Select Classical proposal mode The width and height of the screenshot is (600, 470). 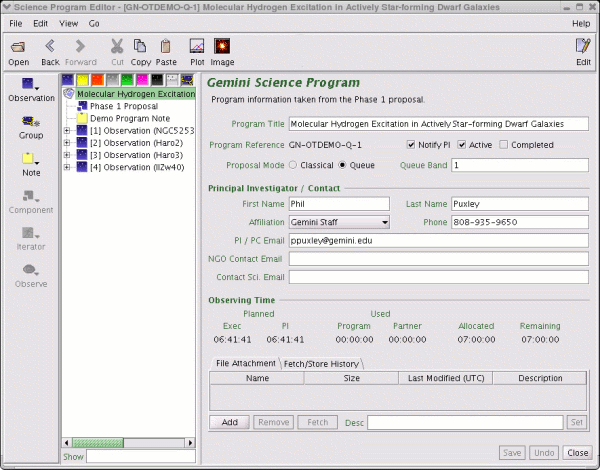click(293, 165)
